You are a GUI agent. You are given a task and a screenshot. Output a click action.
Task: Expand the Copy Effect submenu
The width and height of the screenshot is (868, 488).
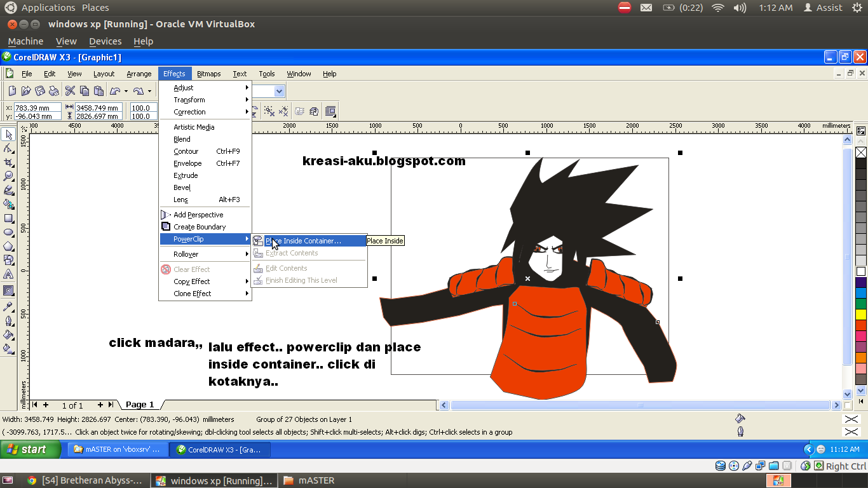205,281
